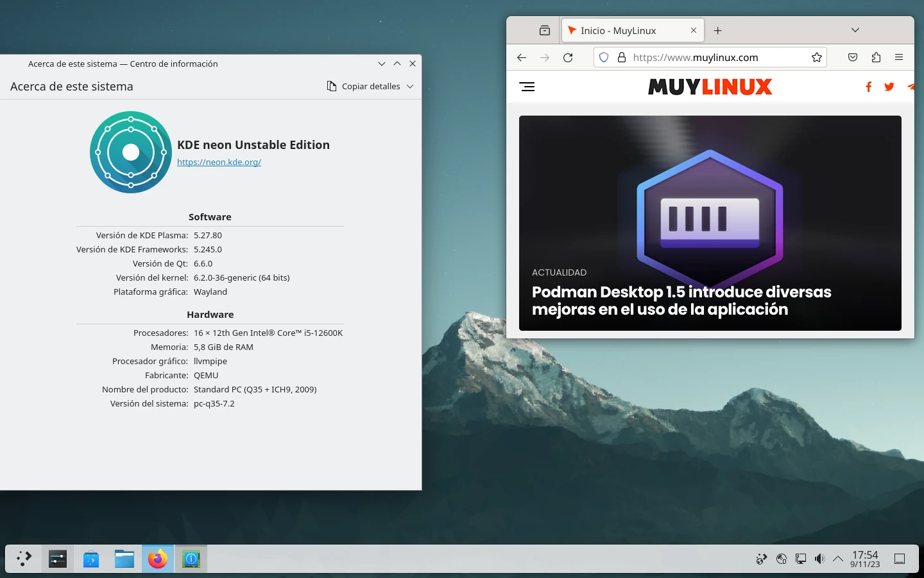The height and width of the screenshot is (578, 924).
Task: Select Qt version value 6.6.0
Action: (203, 263)
